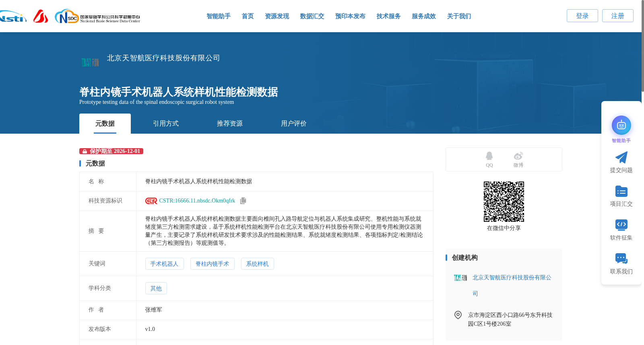The width and height of the screenshot is (644, 345).
Task: Click the 手术机器人 keyword tag
Action: (x=165, y=264)
